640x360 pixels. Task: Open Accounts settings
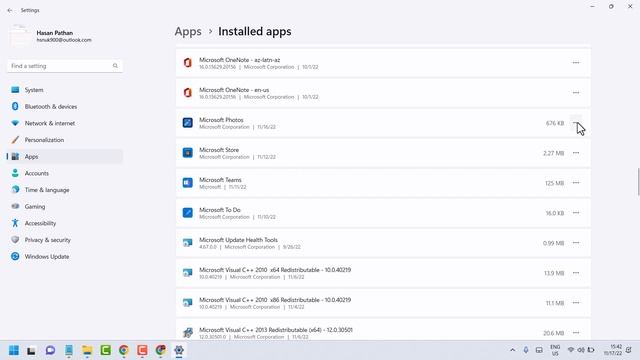coord(64,173)
